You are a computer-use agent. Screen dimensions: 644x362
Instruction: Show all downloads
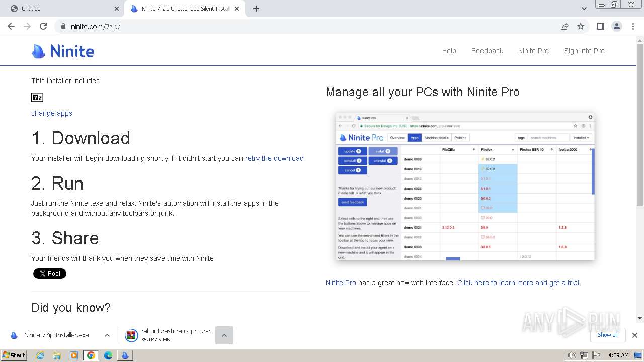point(607,335)
